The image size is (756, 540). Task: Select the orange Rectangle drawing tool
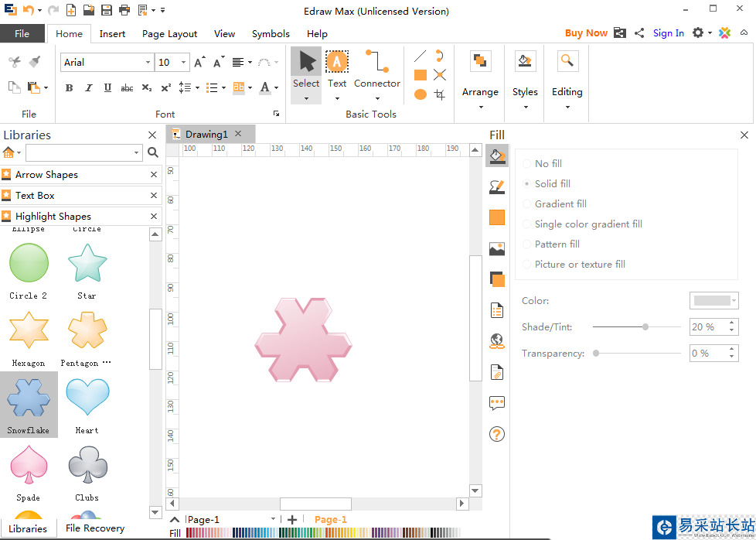click(x=421, y=75)
